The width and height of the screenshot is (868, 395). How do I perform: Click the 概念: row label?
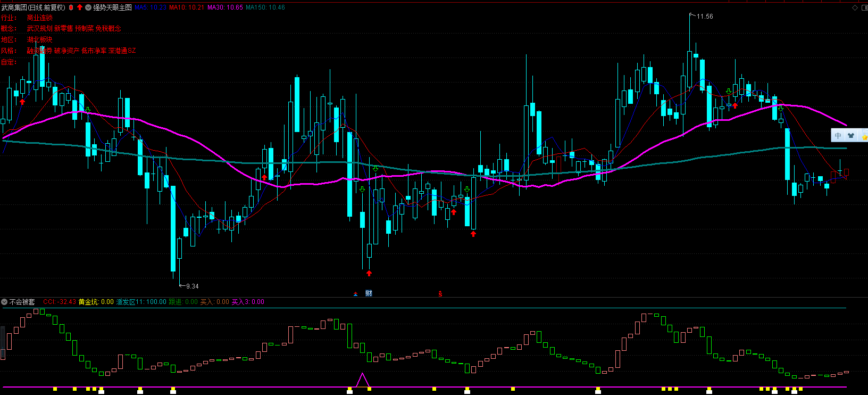click(x=9, y=28)
